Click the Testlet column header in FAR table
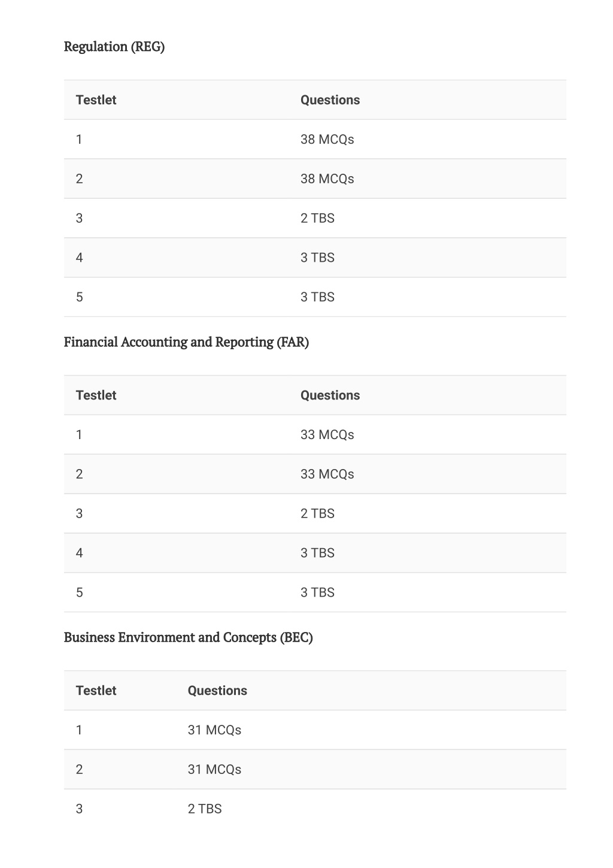 point(96,395)
